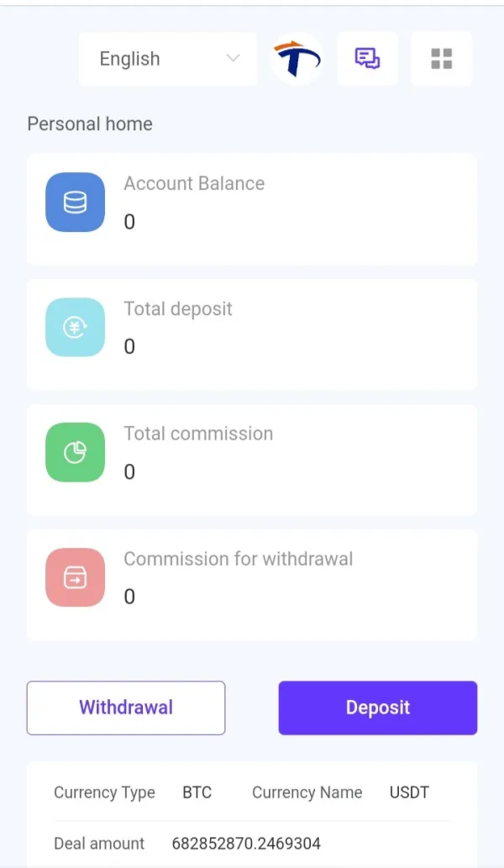504x868 pixels.
Task: Click the blue Account Balance database icon
Action: click(75, 203)
